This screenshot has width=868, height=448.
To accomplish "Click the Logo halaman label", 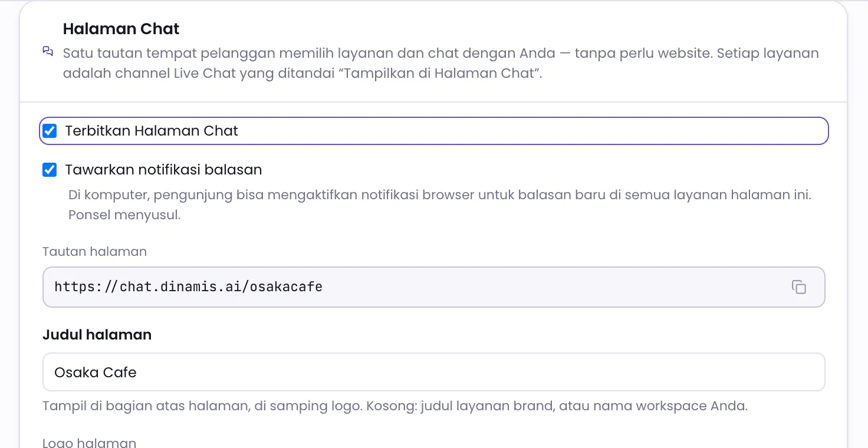I will [x=90, y=443].
